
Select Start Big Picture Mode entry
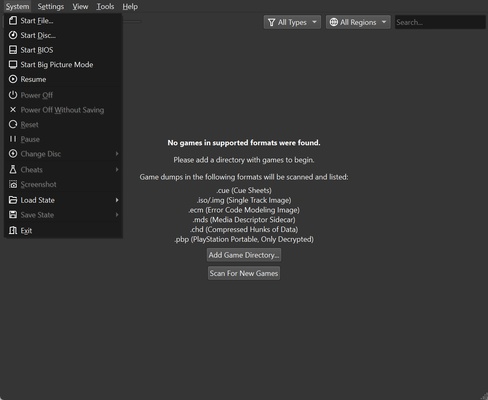point(63,65)
